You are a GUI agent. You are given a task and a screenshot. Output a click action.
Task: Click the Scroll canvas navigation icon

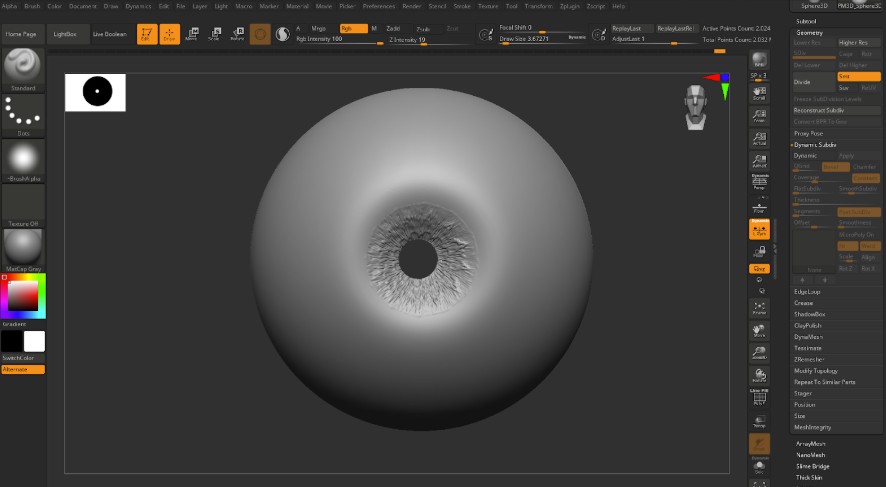759,93
